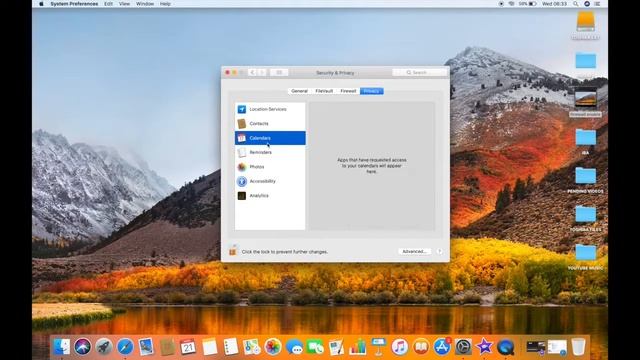Open Contacts app in the Dock
Viewport: 640px width, 360px height.
tap(167, 347)
